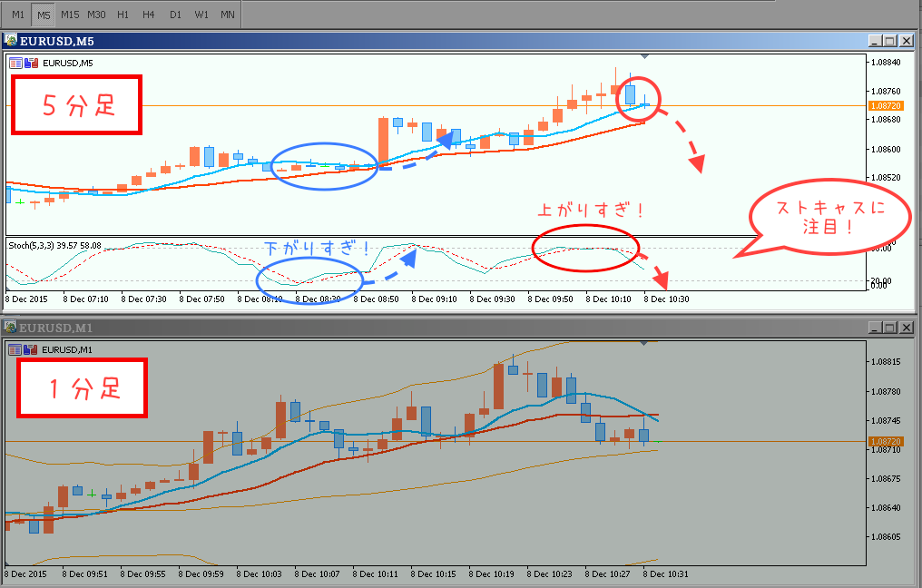Switch chart to M1 timeframe
The height and width of the screenshot is (588, 922).
tap(18, 15)
